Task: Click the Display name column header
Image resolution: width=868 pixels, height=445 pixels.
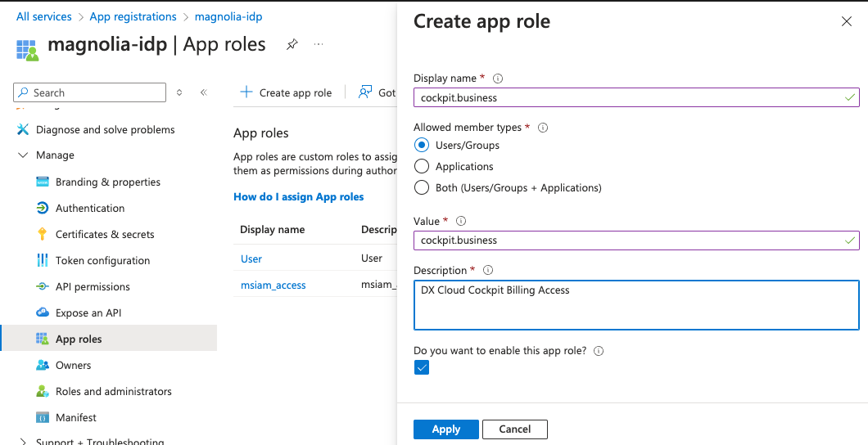Action: click(273, 229)
